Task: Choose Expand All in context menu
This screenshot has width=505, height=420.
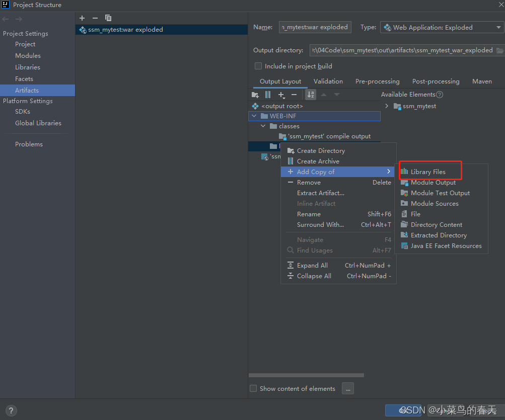Action: [338, 266]
